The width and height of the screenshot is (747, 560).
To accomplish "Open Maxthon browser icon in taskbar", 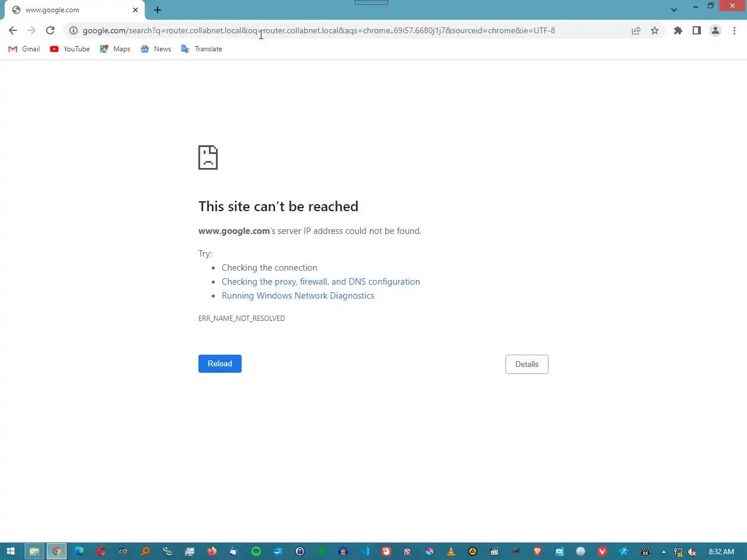I will click(x=559, y=551).
